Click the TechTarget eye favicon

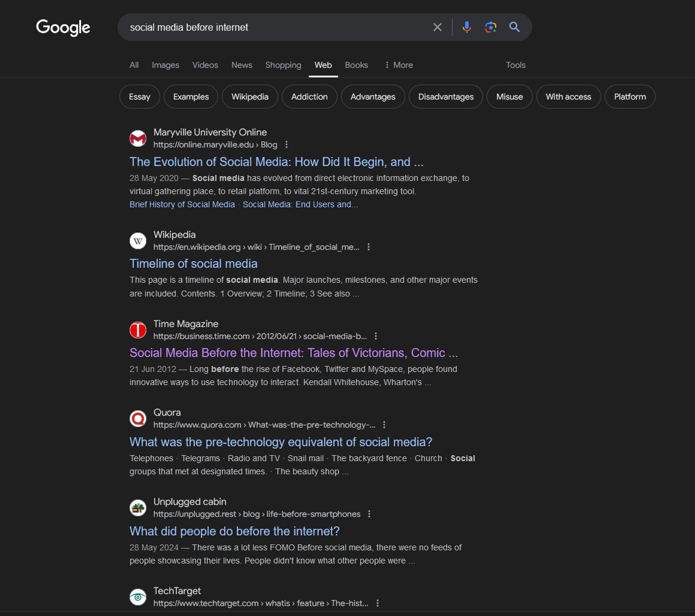pyautogui.click(x=138, y=597)
